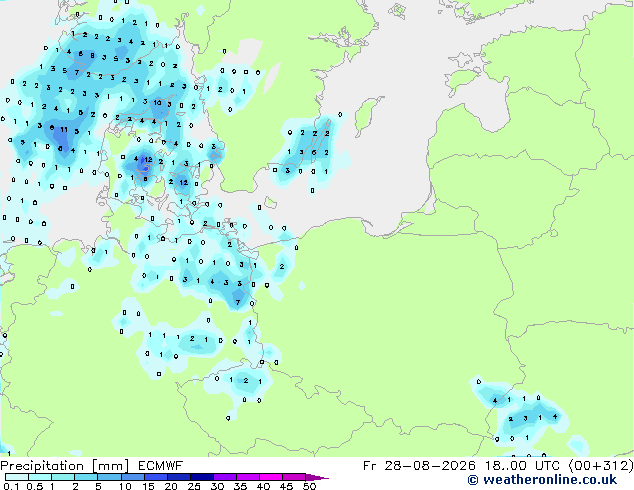Select the legend swatch between 10 and 15

pyautogui.click(x=133, y=477)
